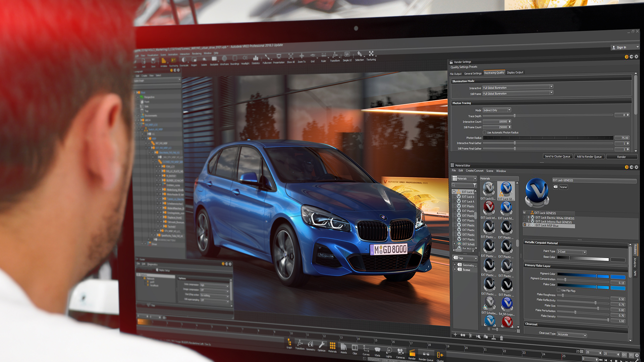The height and width of the screenshot is (362, 644).
Task: Open the Still Frame illumination dropdown
Action: click(x=518, y=93)
